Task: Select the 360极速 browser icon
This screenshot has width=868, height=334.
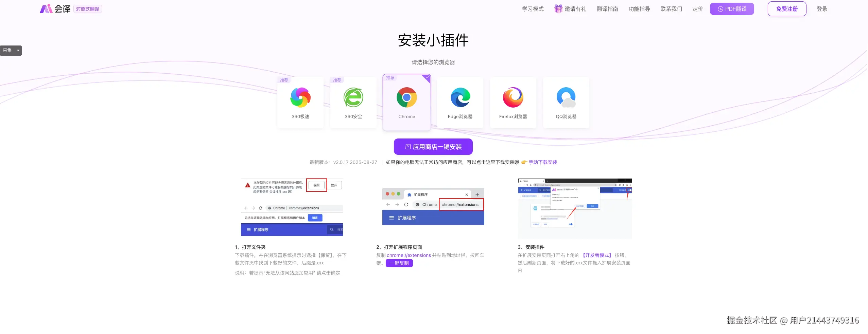Action: 300,97
